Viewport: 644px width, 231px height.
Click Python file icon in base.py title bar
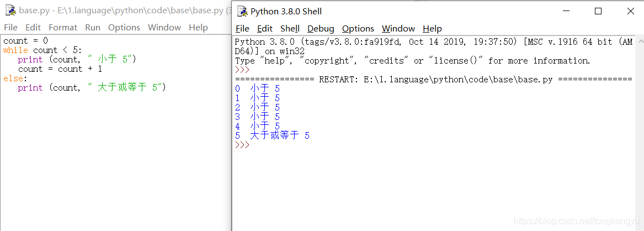(10, 11)
